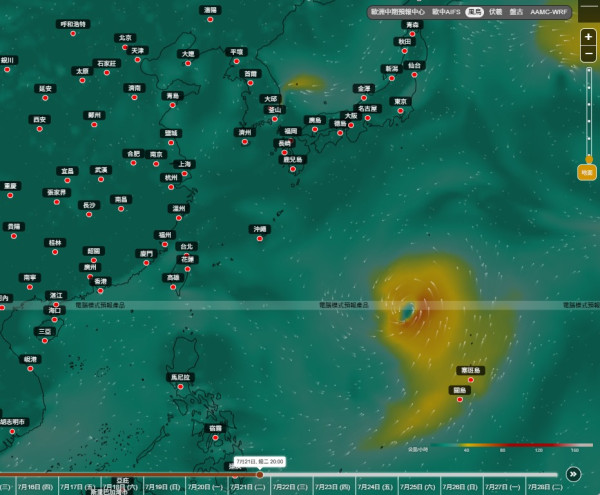Click the wind speed color legend bar
The image size is (600, 495).
point(512,445)
